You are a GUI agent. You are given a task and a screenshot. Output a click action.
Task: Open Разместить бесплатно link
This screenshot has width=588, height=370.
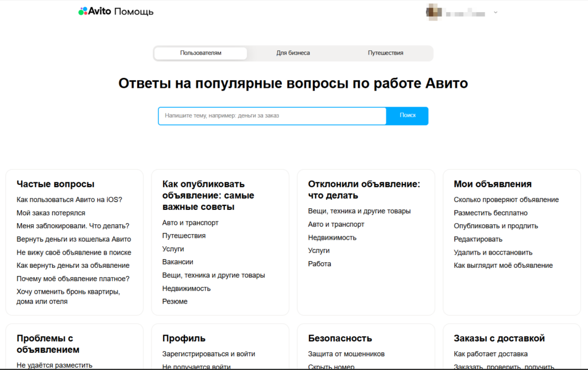tap(490, 213)
